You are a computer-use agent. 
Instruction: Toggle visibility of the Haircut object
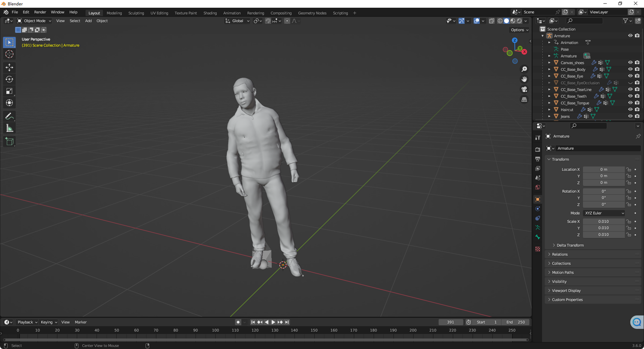(630, 109)
